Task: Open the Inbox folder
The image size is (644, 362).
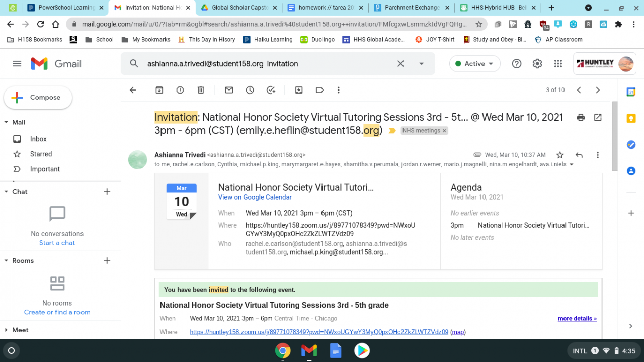Action: 38,139
